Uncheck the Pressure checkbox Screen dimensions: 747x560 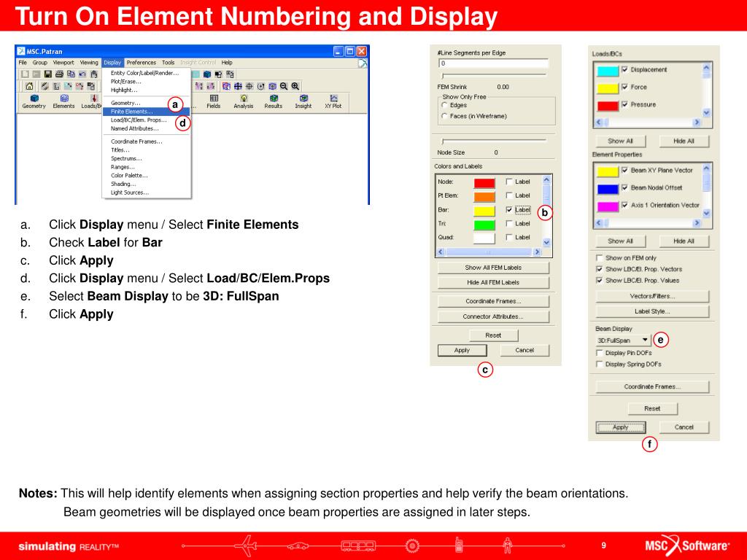coord(624,104)
